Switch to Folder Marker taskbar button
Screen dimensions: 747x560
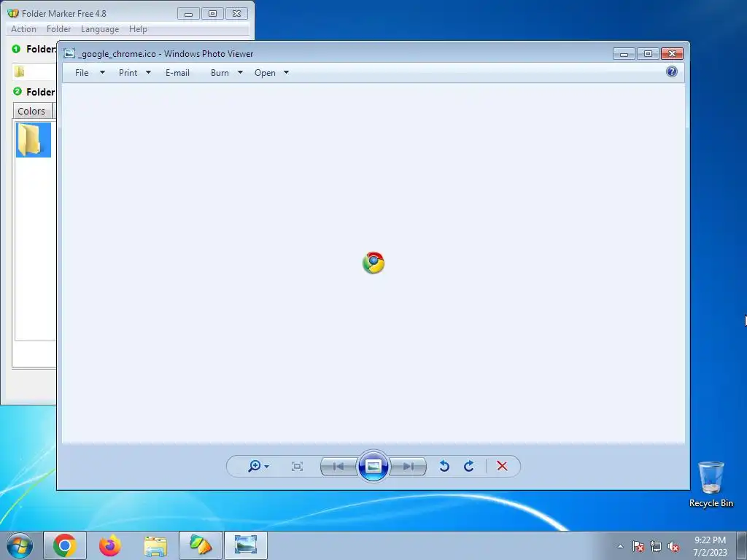click(x=201, y=545)
